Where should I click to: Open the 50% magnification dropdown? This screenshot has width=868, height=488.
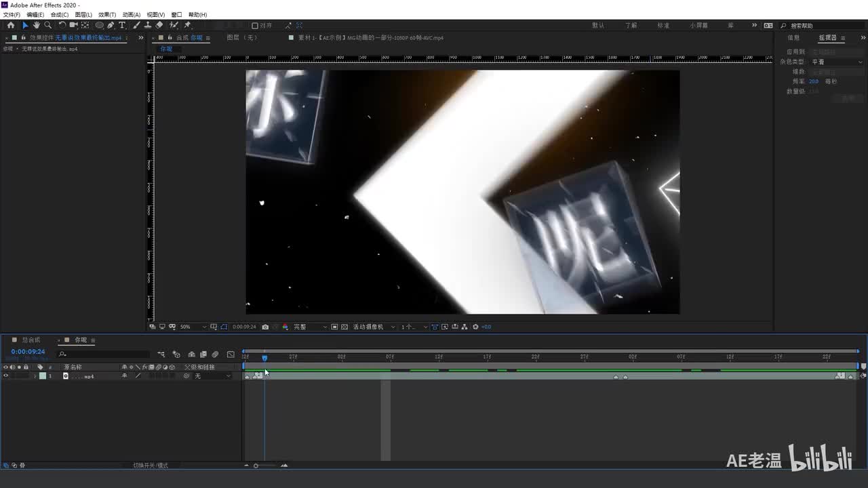coord(193,327)
